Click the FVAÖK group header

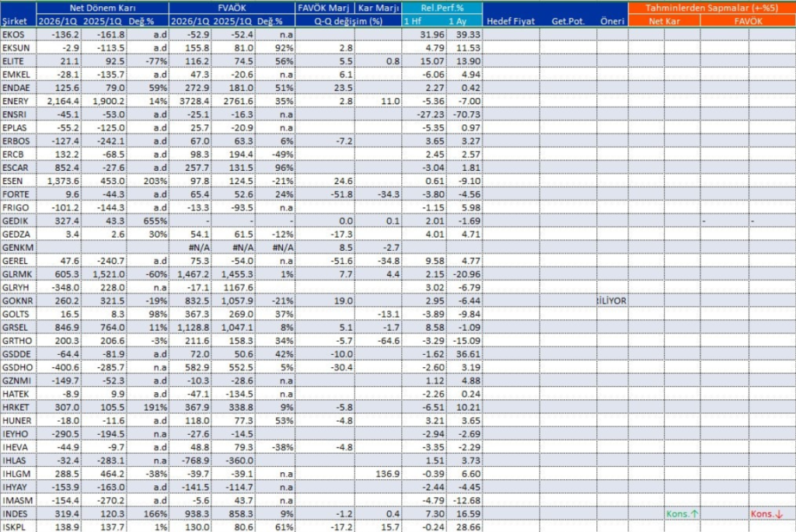[232, 8]
